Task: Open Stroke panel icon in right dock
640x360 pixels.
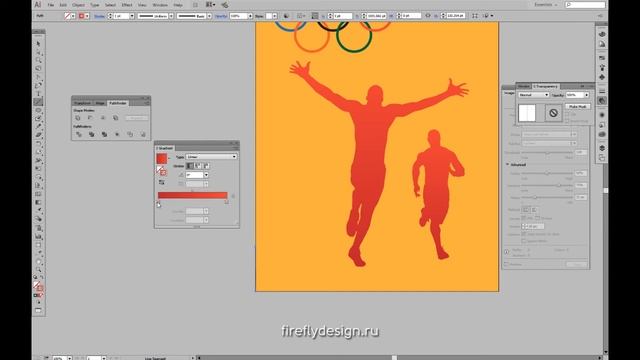Action: [x=602, y=91]
